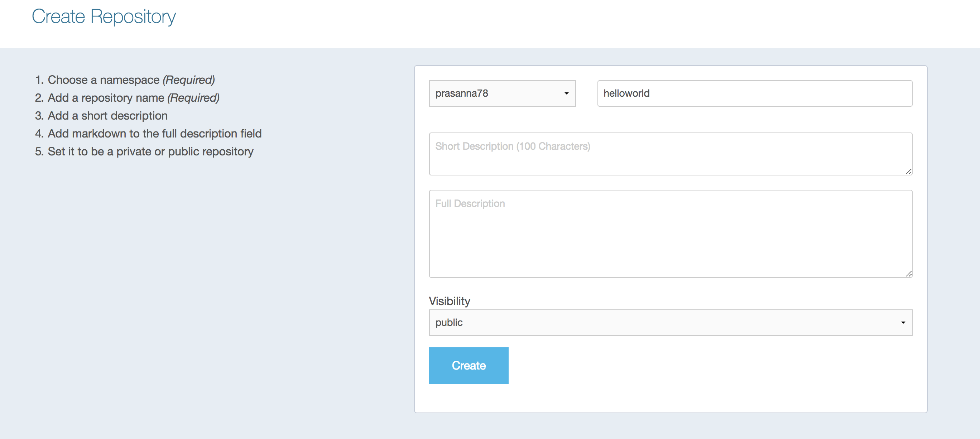Click the caret arrow in namespace selector
Screen dimensions: 980x439
tap(566, 93)
